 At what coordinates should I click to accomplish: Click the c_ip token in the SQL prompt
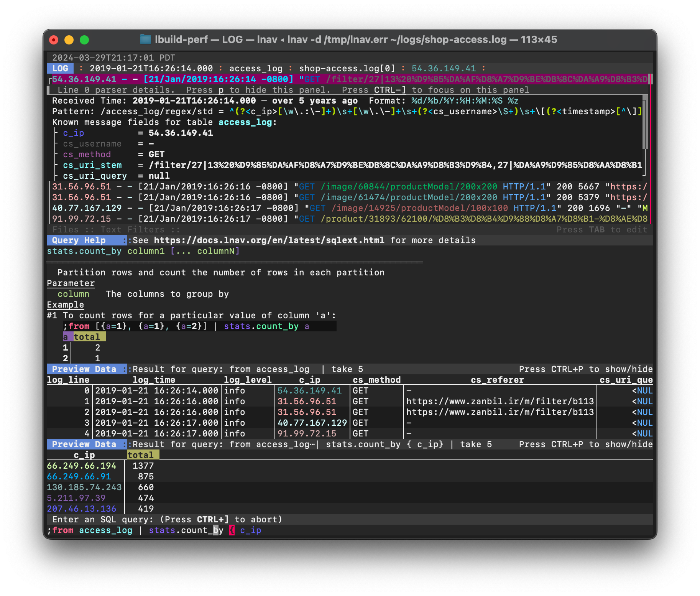click(x=250, y=530)
